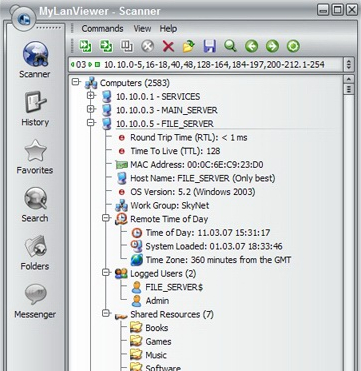Open the Scanner panel in sidebar
Screen dimensions: 361x371
[x=35, y=60]
